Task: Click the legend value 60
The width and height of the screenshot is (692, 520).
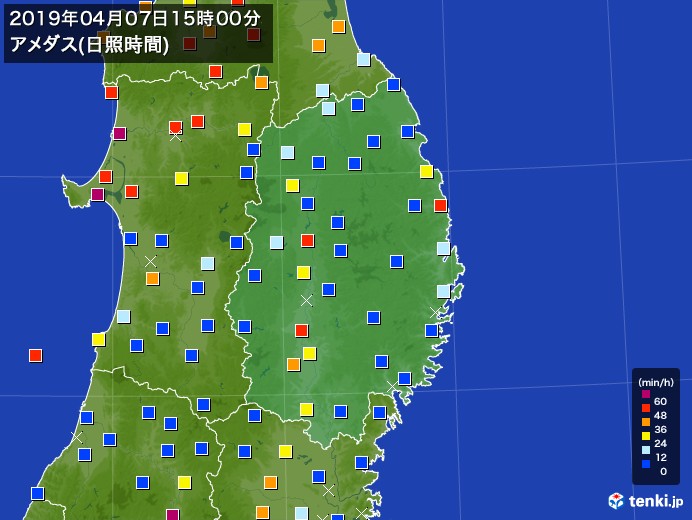Action: [x=660, y=401]
